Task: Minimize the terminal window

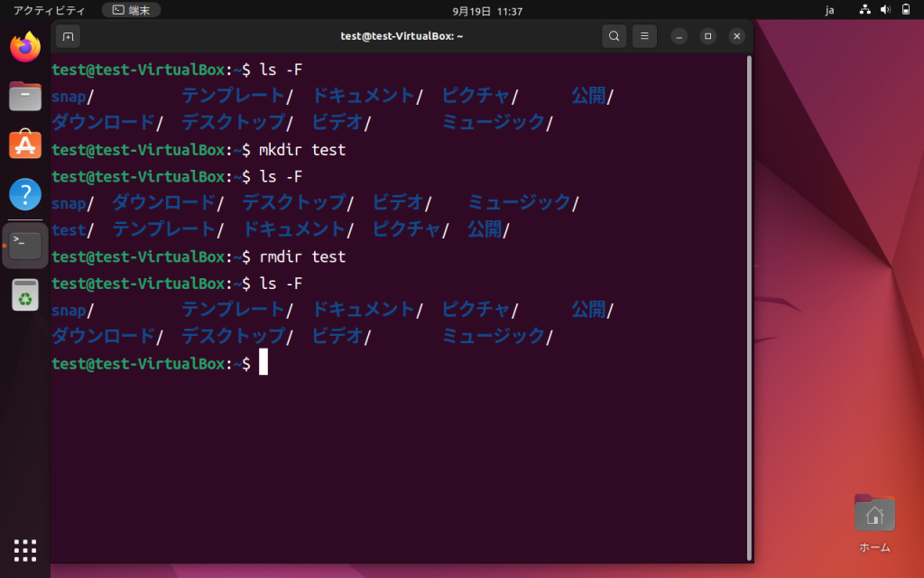Action: pos(679,36)
